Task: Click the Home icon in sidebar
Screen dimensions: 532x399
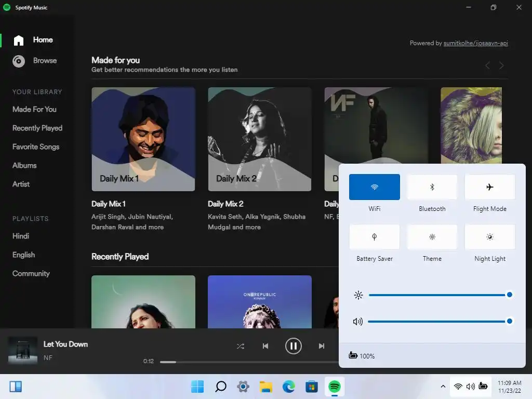Action: pyautogui.click(x=19, y=40)
